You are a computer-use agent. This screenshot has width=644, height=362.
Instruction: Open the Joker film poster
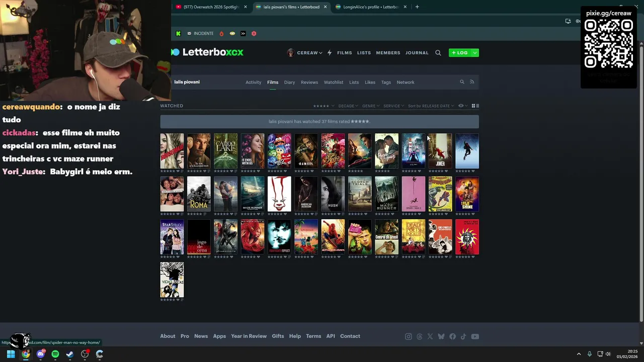[x=440, y=151]
